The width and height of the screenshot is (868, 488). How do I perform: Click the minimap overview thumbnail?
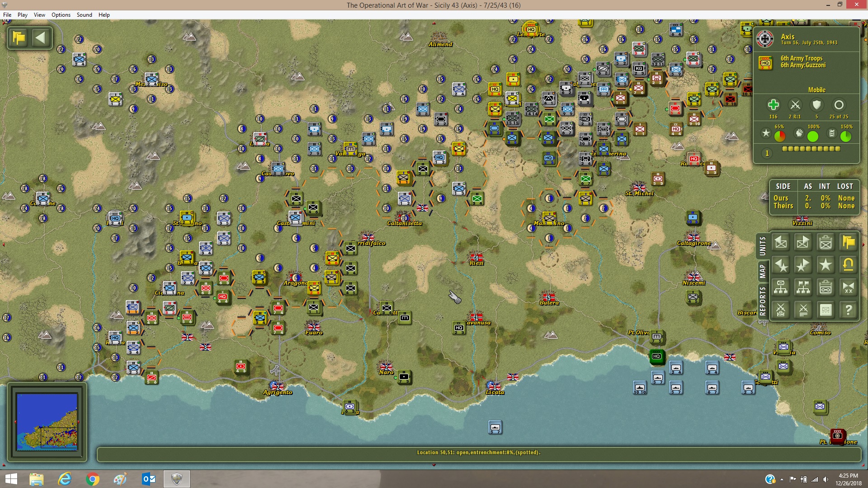47,422
